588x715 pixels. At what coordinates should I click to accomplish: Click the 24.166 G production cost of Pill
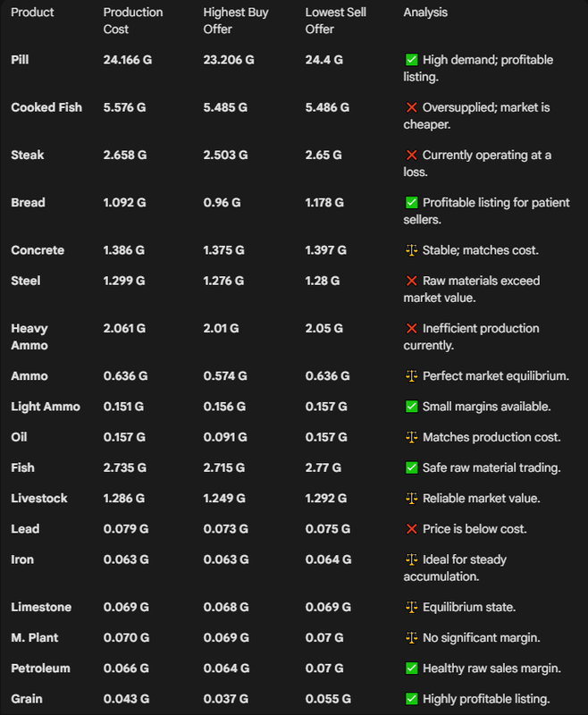click(x=128, y=60)
